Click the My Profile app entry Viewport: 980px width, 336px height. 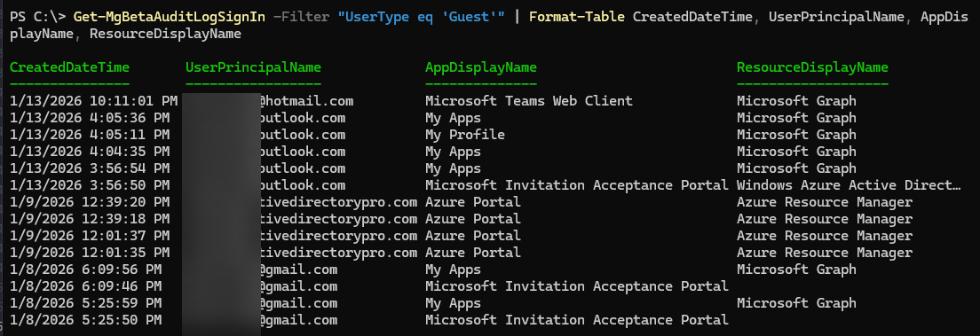465,135
